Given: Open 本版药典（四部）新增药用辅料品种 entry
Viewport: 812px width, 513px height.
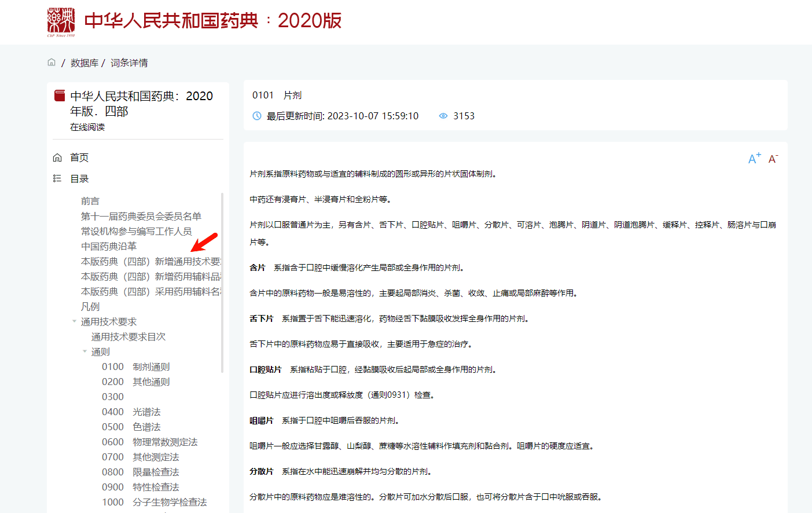Looking at the screenshot, I should (150, 276).
